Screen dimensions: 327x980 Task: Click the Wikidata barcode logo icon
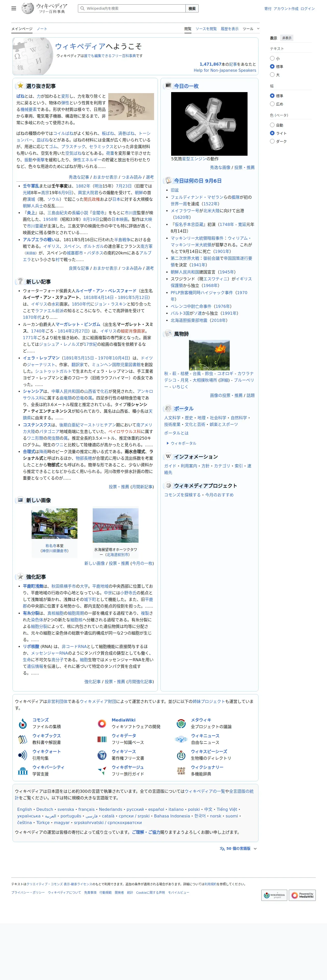(x=102, y=739)
